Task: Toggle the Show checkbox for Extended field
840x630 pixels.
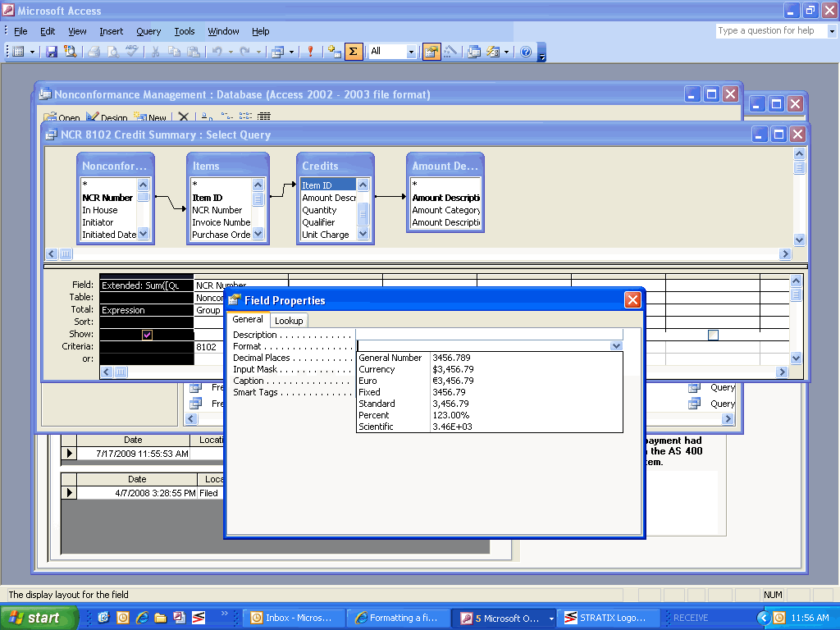Action: pos(147,335)
